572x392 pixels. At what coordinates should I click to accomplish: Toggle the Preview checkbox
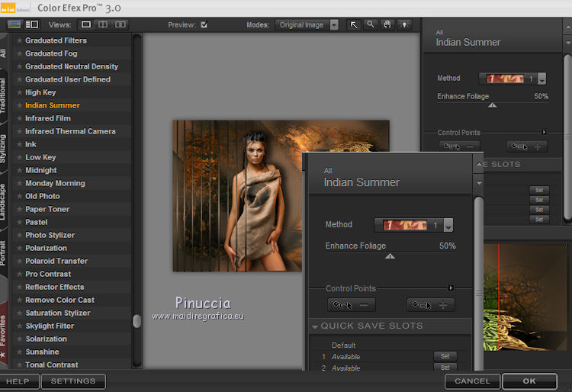point(204,24)
